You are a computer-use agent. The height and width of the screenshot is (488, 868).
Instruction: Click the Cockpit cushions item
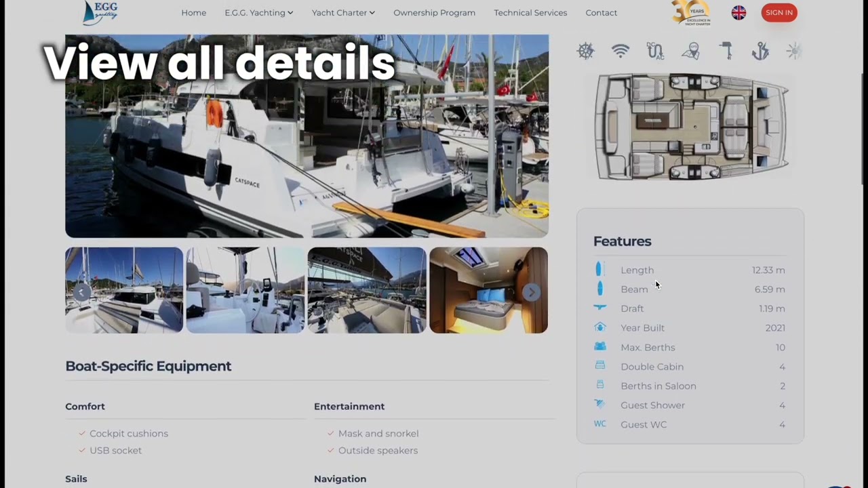129,434
